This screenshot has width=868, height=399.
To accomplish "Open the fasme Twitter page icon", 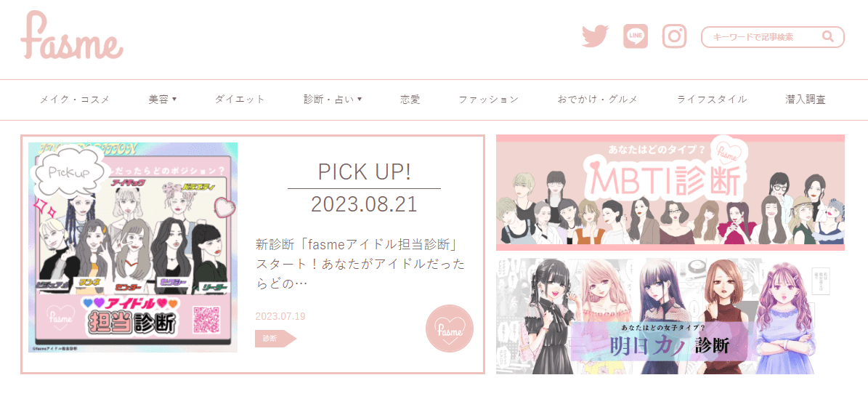I will [595, 36].
